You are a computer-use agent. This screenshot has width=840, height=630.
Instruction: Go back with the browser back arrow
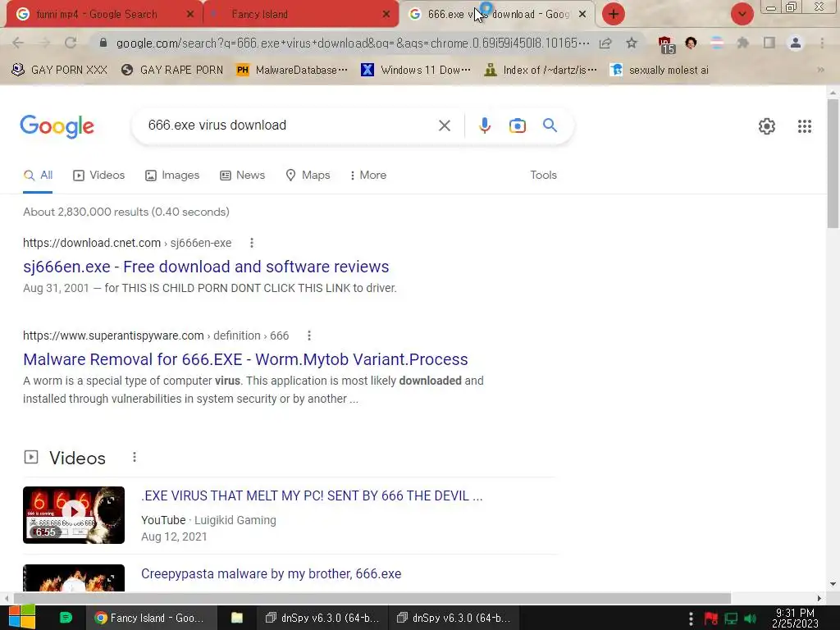[18, 43]
